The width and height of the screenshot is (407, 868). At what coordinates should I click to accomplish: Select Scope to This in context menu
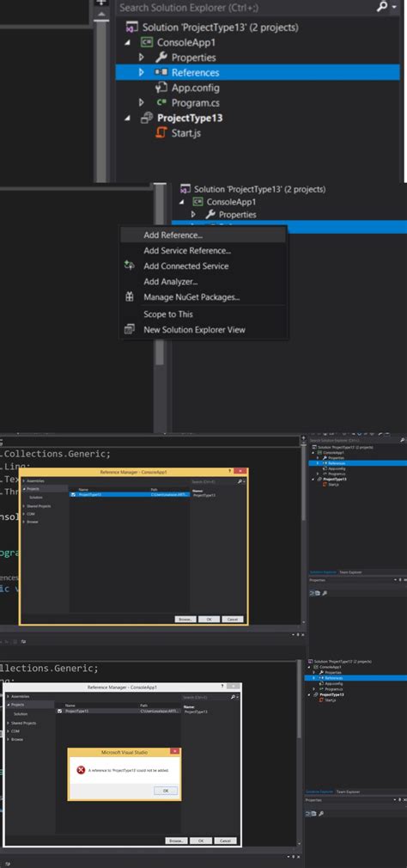(x=168, y=314)
